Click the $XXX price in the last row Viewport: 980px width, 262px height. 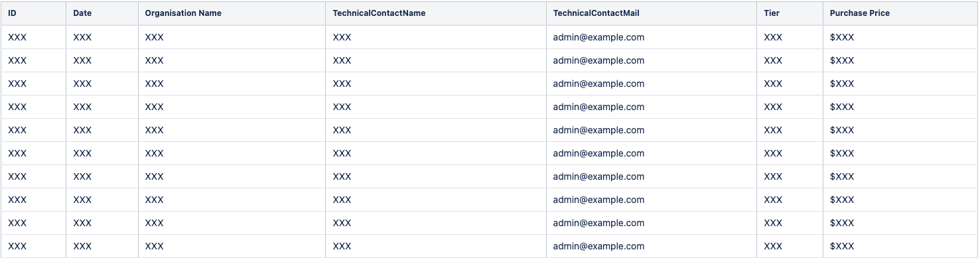tap(842, 246)
